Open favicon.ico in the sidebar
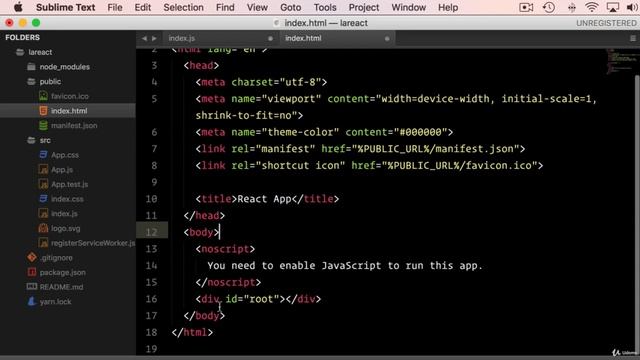The width and height of the screenshot is (640, 360). tap(70, 96)
